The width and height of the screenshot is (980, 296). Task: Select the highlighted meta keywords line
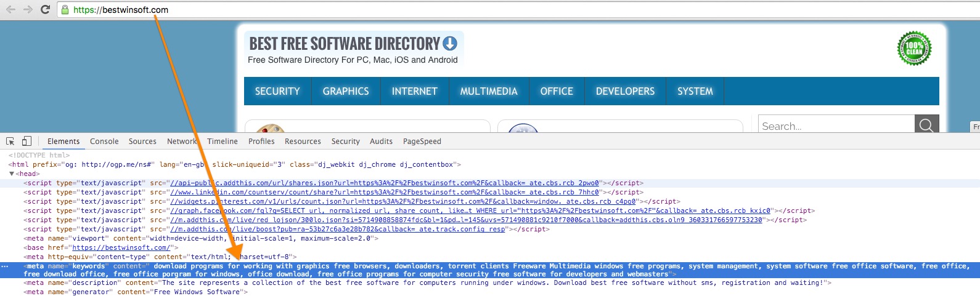point(490,270)
